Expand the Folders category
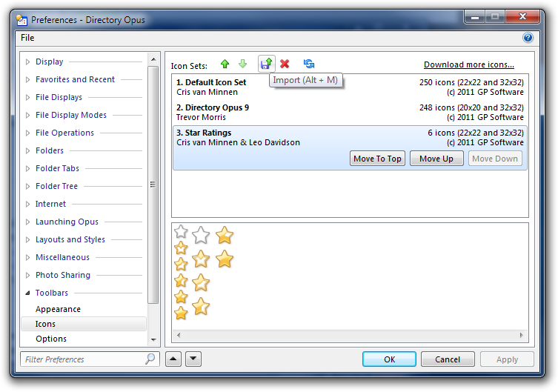The image size is (558, 392). (27, 151)
